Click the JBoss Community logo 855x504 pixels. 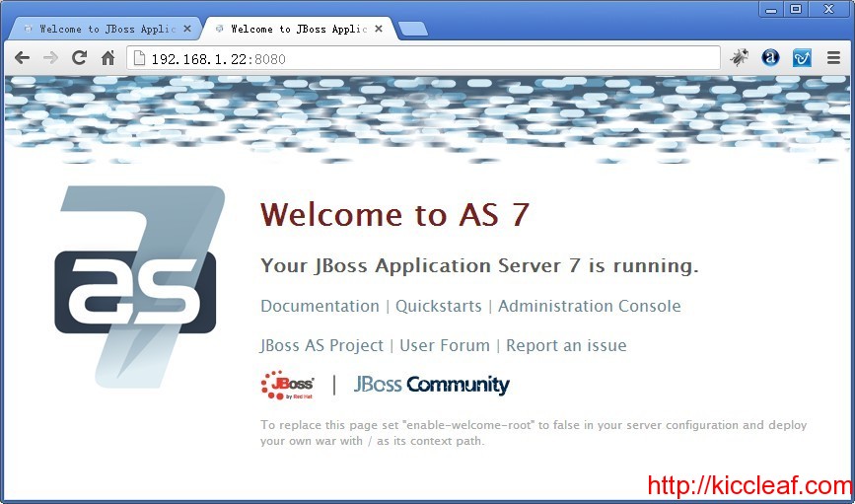432,385
